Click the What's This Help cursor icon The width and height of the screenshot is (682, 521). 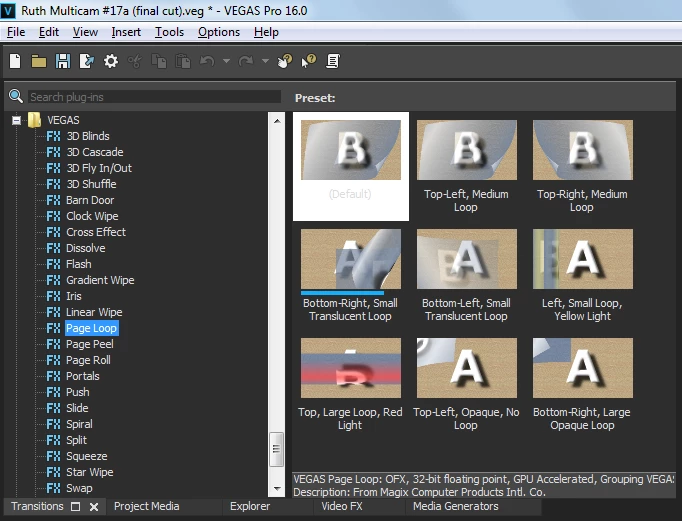click(x=309, y=61)
